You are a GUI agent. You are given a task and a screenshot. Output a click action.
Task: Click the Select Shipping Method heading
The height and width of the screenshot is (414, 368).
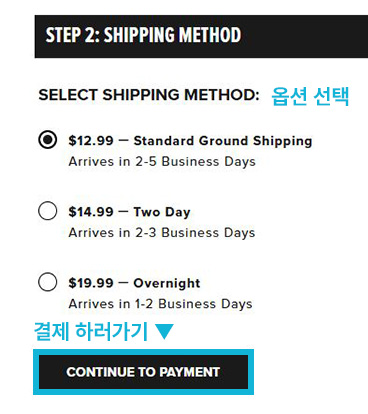point(149,95)
